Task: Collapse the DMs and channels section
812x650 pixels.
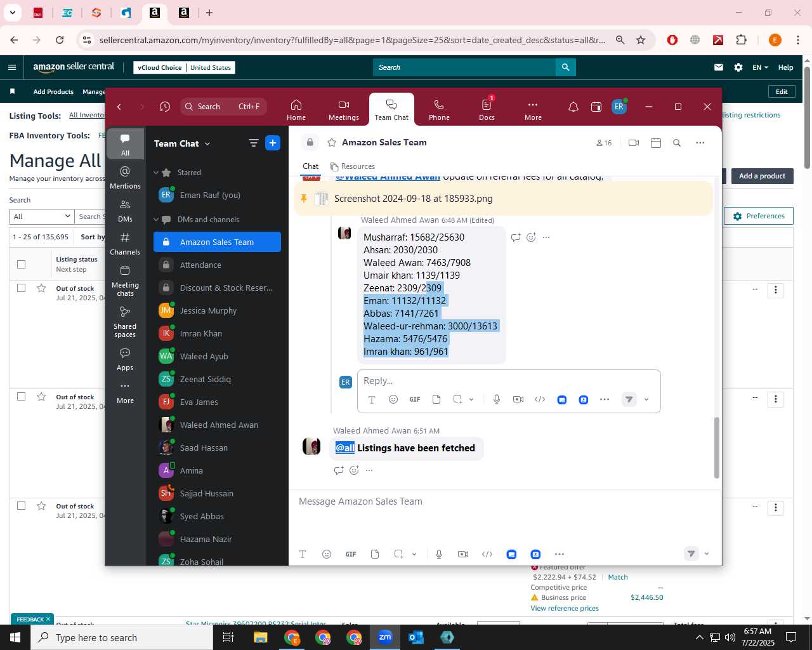Action: click(x=156, y=220)
